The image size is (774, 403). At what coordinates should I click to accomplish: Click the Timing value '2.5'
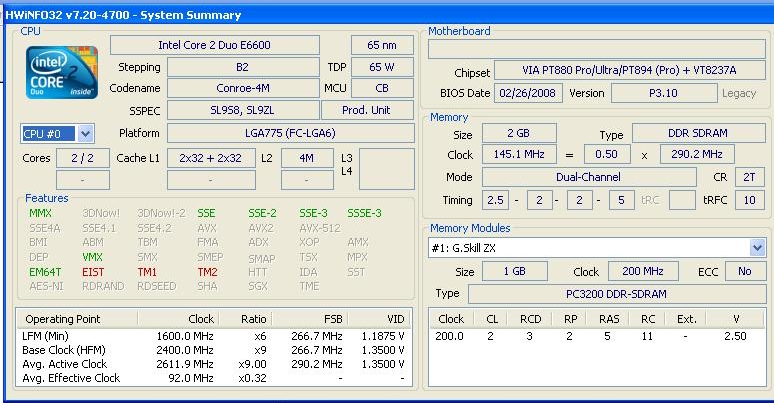[495, 200]
